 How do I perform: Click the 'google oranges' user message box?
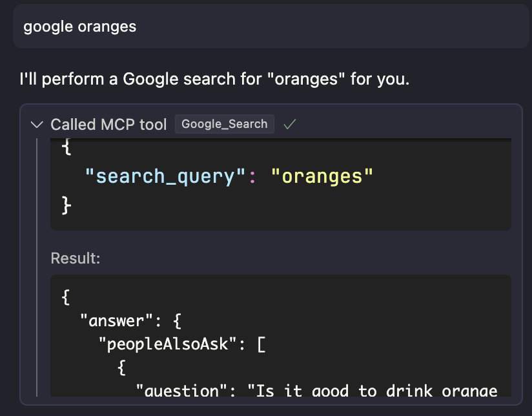271,26
